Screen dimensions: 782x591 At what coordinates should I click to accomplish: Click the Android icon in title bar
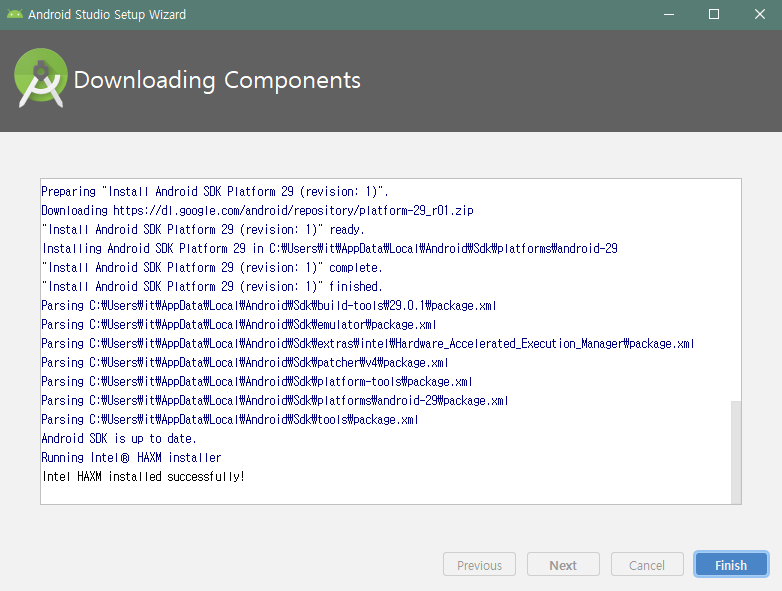pyautogui.click(x=14, y=14)
